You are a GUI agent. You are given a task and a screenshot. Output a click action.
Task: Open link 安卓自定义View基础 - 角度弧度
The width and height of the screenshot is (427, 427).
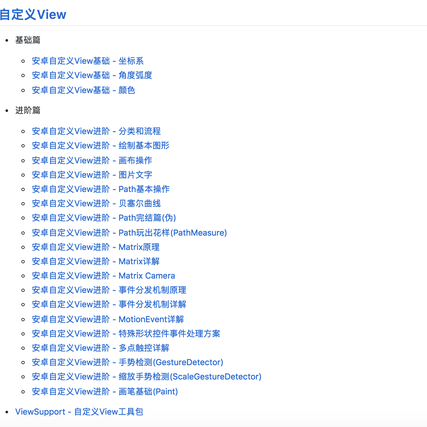[x=92, y=75]
